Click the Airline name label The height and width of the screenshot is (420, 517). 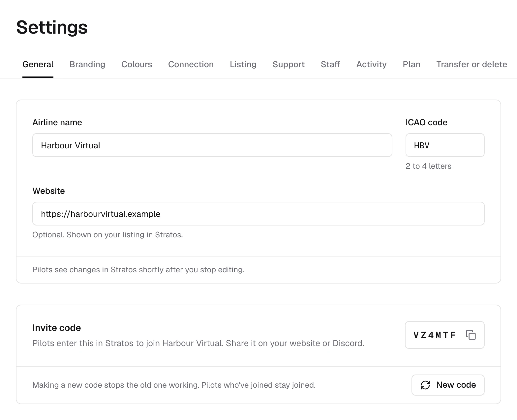[57, 122]
